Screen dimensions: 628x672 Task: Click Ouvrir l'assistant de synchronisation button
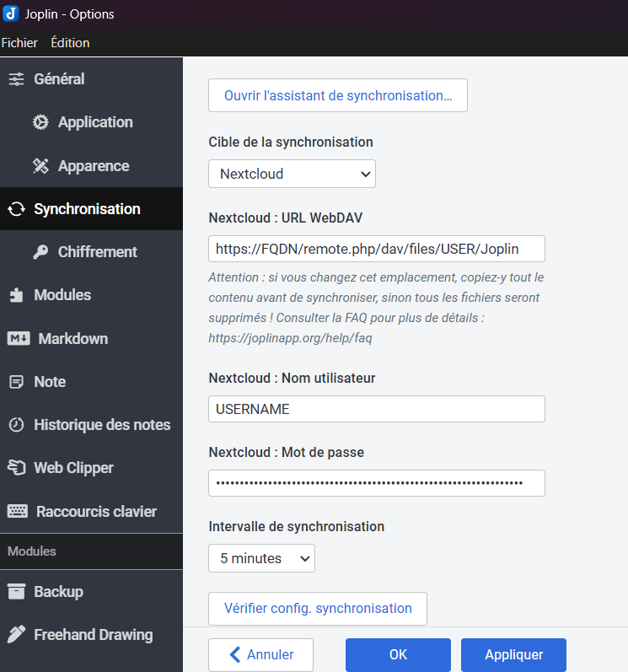[337, 95]
